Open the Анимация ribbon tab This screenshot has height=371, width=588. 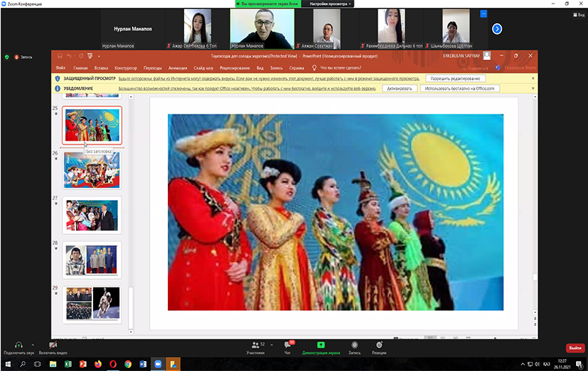178,68
